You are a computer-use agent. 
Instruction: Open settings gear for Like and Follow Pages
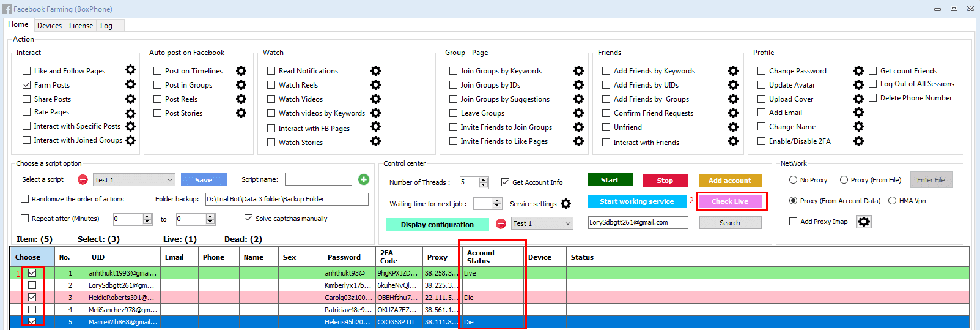click(130, 70)
